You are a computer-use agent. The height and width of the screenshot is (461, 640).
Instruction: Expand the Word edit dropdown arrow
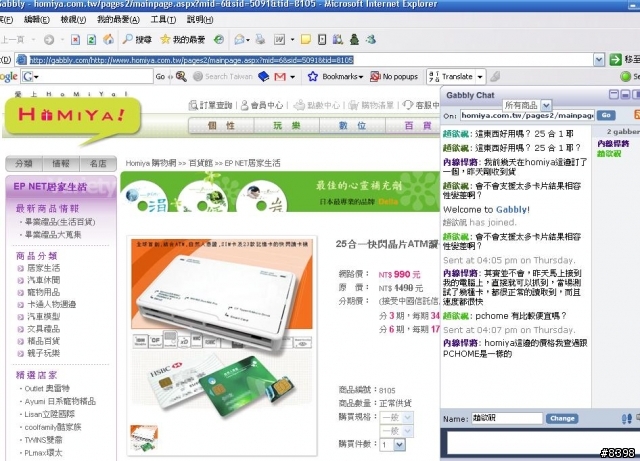tap(292, 40)
